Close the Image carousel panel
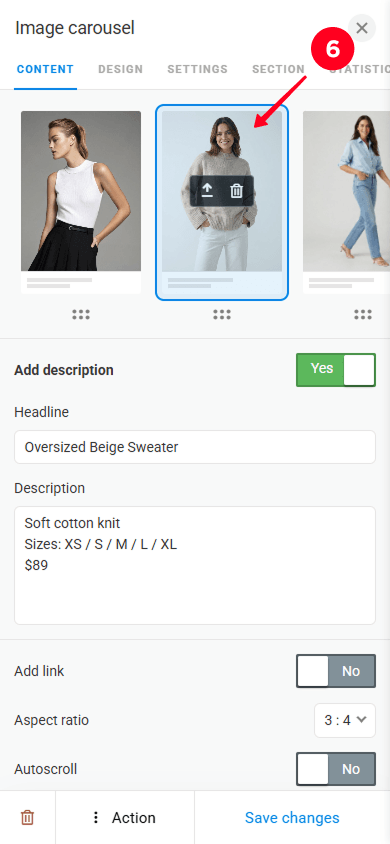The width and height of the screenshot is (390, 844). [362, 28]
